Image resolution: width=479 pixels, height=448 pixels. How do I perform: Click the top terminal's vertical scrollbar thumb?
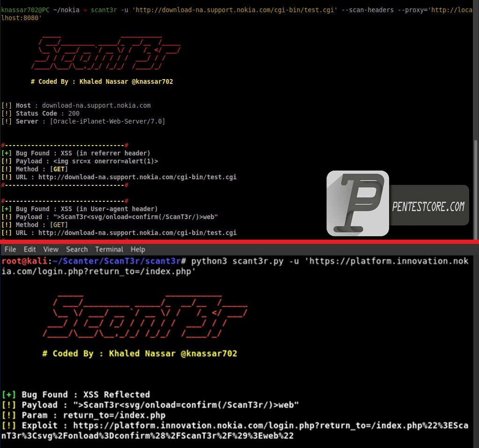tap(476, 190)
